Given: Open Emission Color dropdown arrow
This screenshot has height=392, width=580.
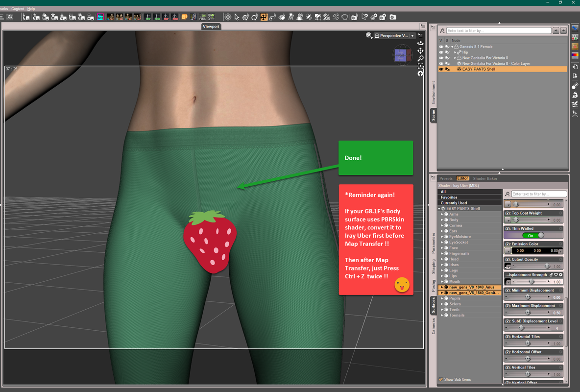Looking at the screenshot, I should 561,251.
